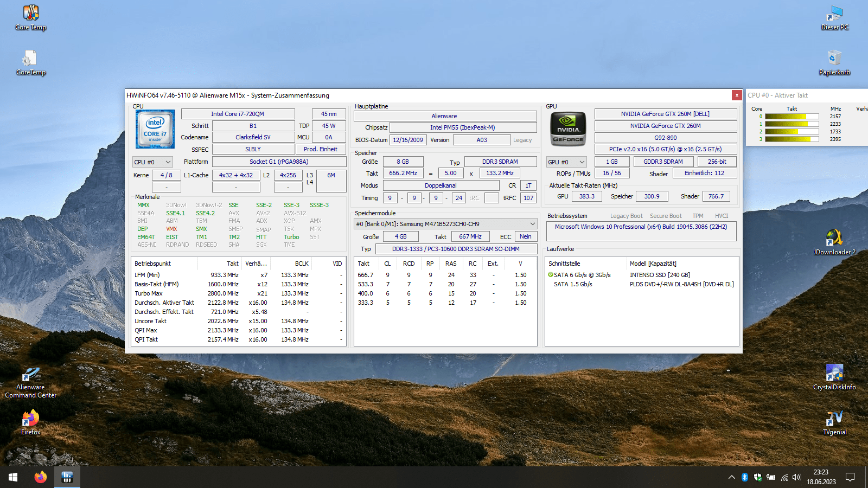Click the Turbo feature label

(291, 237)
